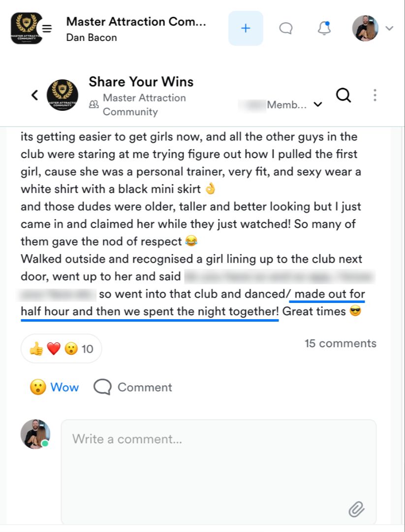The width and height of the screenshot is (405, 532).
Task: Open the chat messages bubble icon
Action: (286, 29)
